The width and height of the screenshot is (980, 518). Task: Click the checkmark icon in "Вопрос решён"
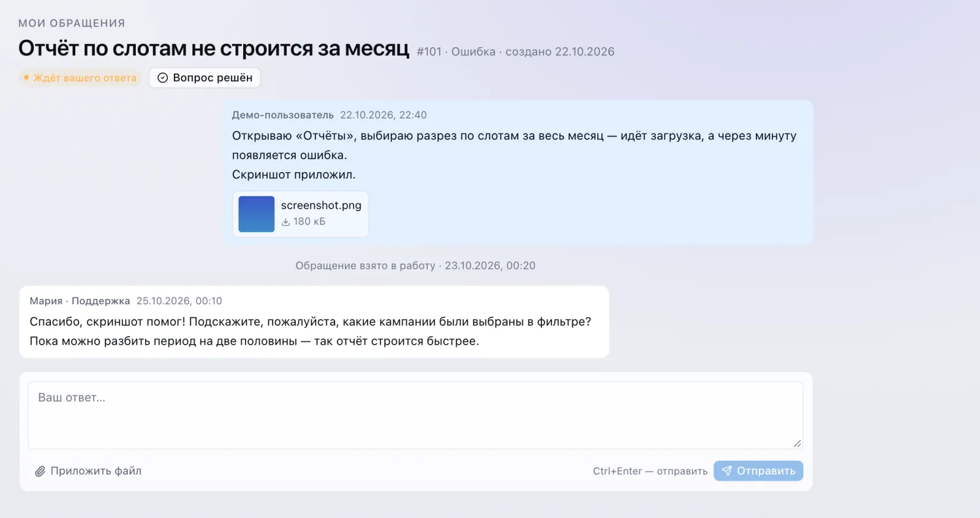pos(162,78)
